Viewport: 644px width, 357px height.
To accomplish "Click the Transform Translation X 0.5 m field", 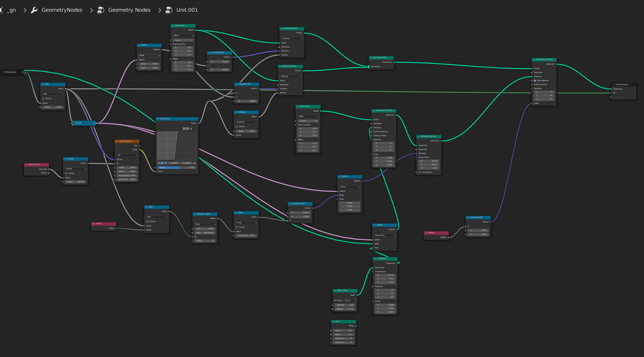I will pos(385,275).
